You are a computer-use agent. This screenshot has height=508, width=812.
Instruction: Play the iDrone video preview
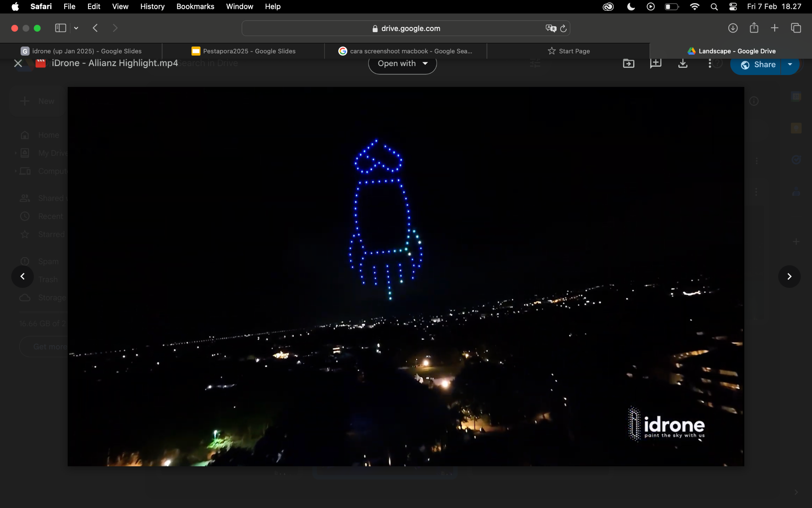[x=406, y=276]
